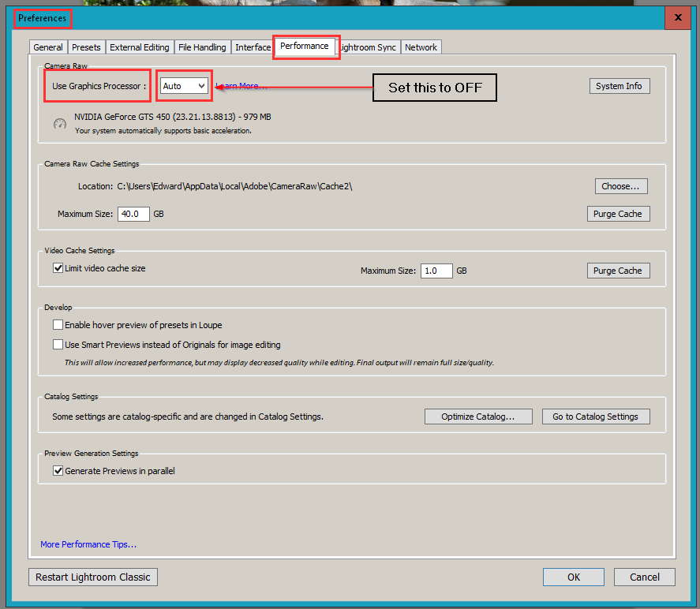700x609 pixels.
Task: Disable Generate Previews in parallel
Action: 58,470
